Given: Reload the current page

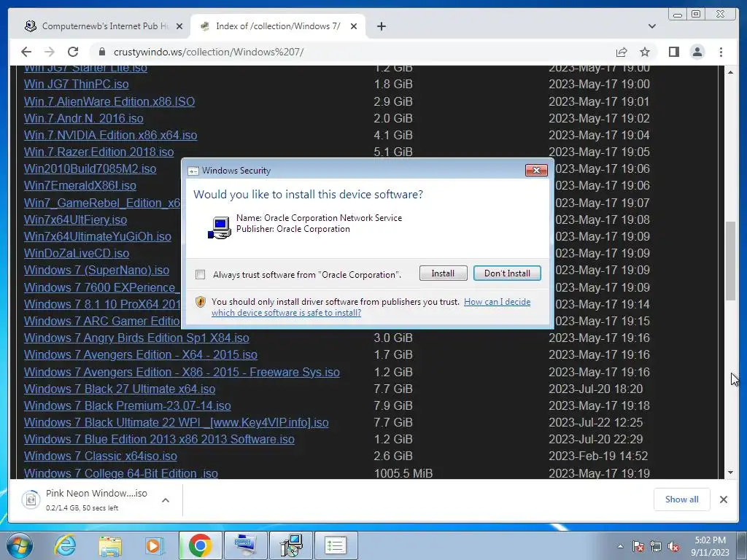Looking at the screenshot, I should pos(73,52).
